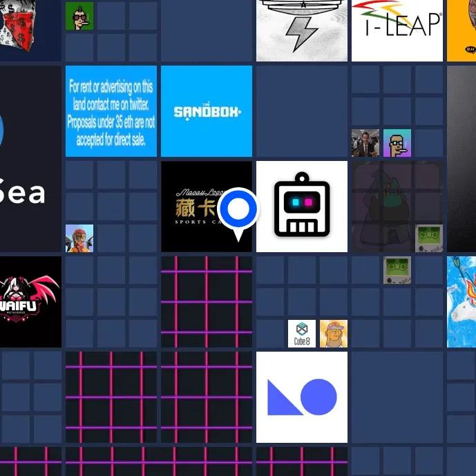Open the unicorn artwork land tile
Screen dimensions: 476x476
point(461,302)
